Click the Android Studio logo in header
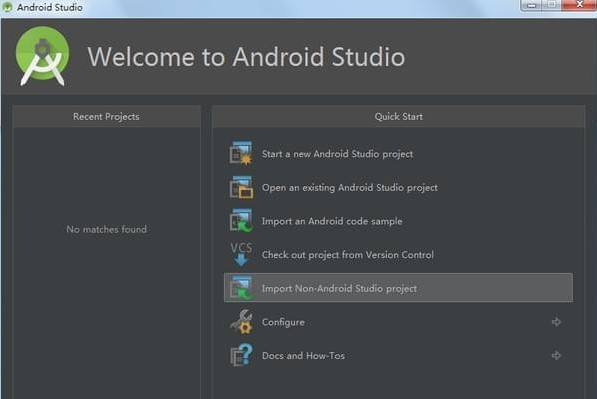The height and width of the screenshot is (399, 597). click(x=43, y=56)
